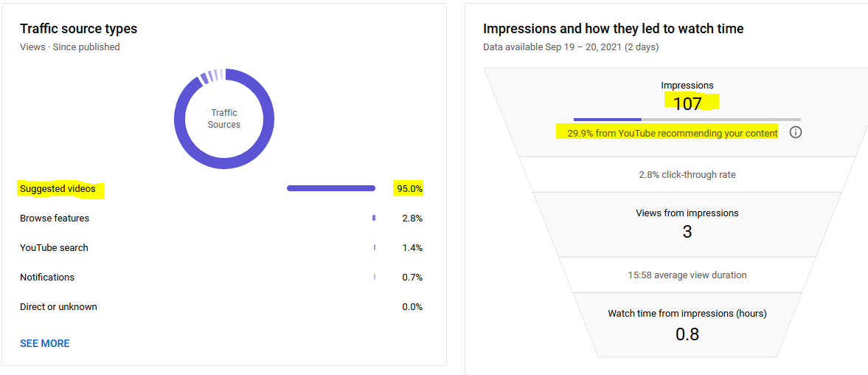This screenshot has width=868, height=375.
Task: Click the Notifications traffic source row
Action: point(221,277)
